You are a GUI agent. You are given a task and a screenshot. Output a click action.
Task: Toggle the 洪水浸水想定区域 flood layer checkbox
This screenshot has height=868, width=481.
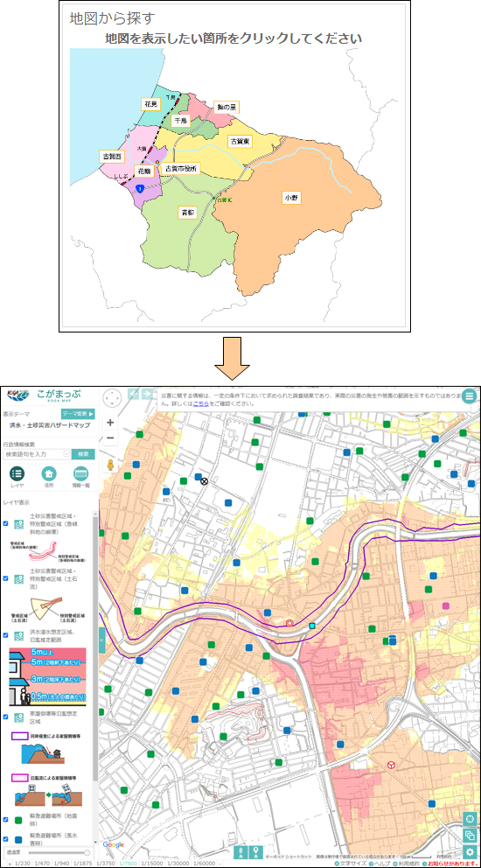[5, 635]
